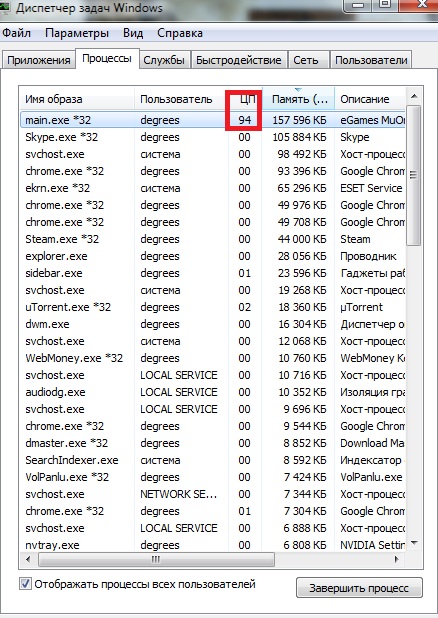The height and width of the screenshot is (618, 438).
Task: Sort by the ЦП column header
Action: (245, 99)
